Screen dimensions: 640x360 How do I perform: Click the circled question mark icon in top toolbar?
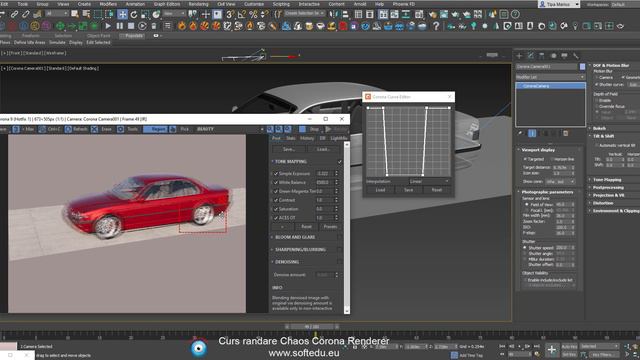pyautogui.click(x=516, y=15)
